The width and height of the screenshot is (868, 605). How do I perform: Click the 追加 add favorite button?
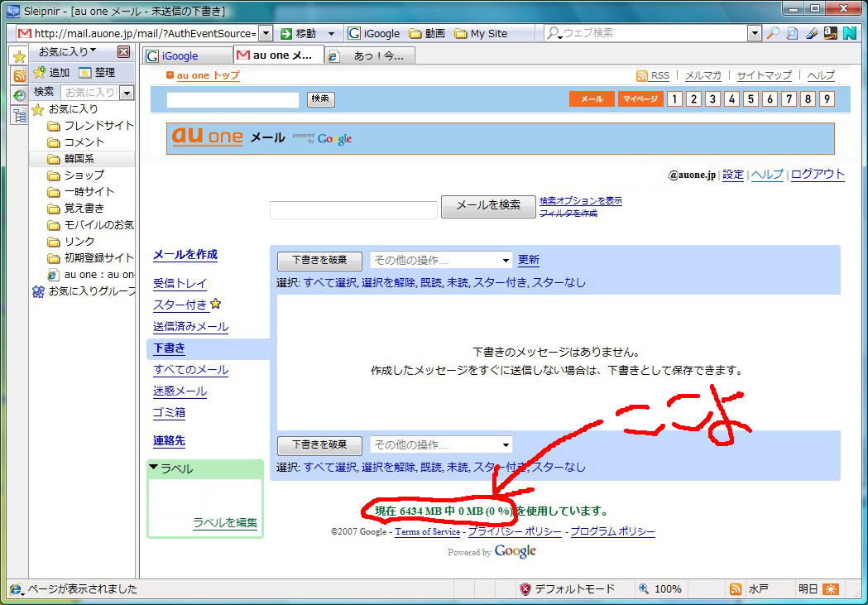(51, 73)
